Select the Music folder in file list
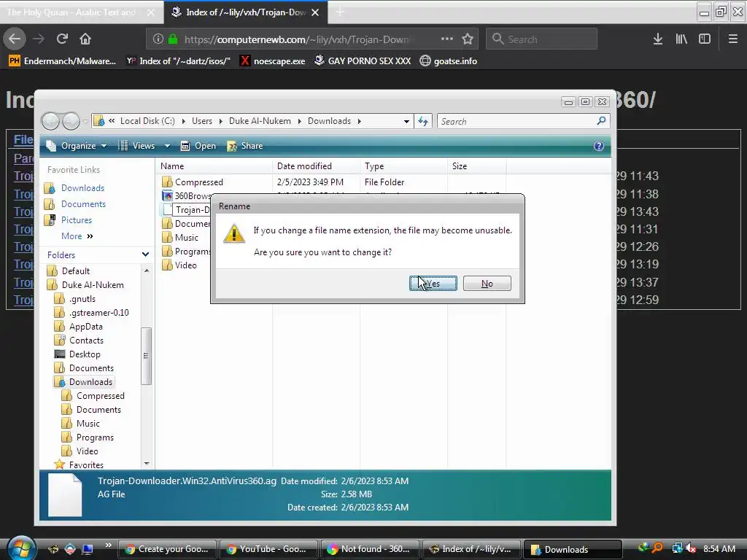The image size is (747, 560). (186, 238)
